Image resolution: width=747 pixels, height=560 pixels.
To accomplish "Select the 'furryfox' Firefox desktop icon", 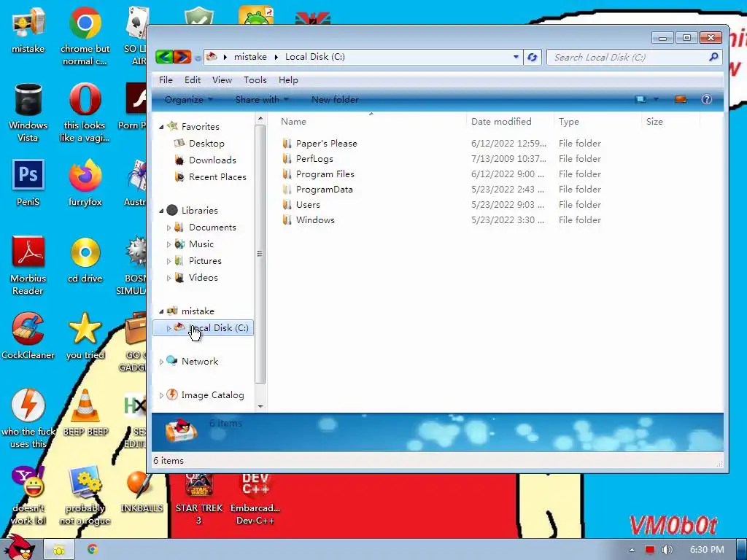I will click(x=85, y=183).
